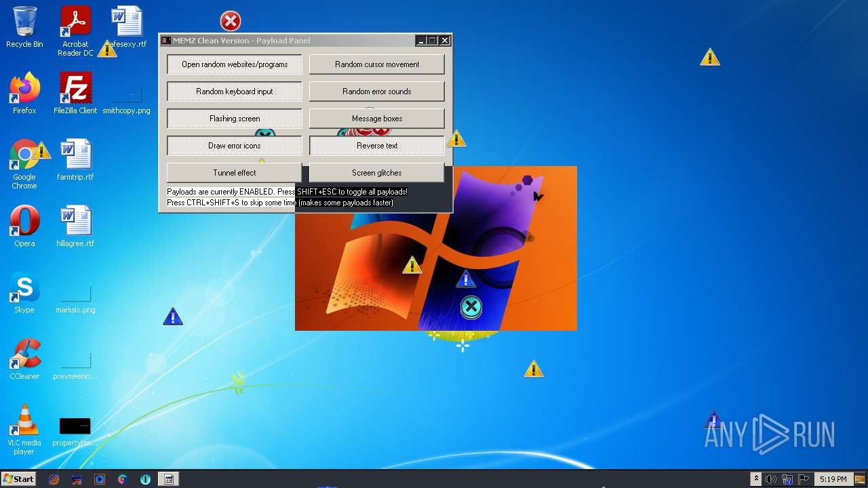868x488 pixels.
Task: Open FileZilla Client desktop shortcut
Action: (x=75, y=94)
